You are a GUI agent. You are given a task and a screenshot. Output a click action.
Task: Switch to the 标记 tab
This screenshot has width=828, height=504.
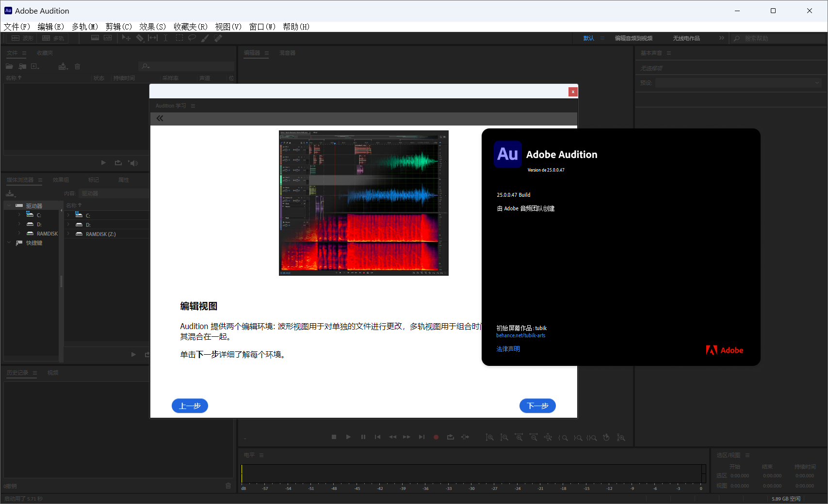tap(94, 180)
